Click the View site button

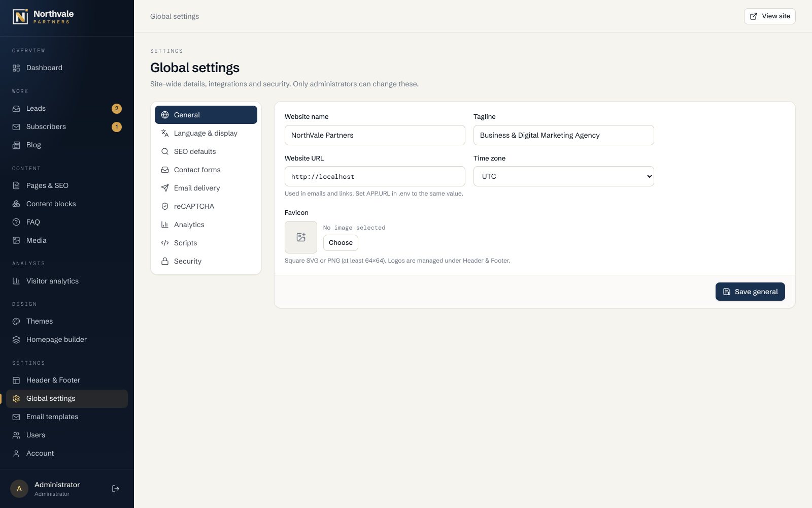(x=770, y=16)
